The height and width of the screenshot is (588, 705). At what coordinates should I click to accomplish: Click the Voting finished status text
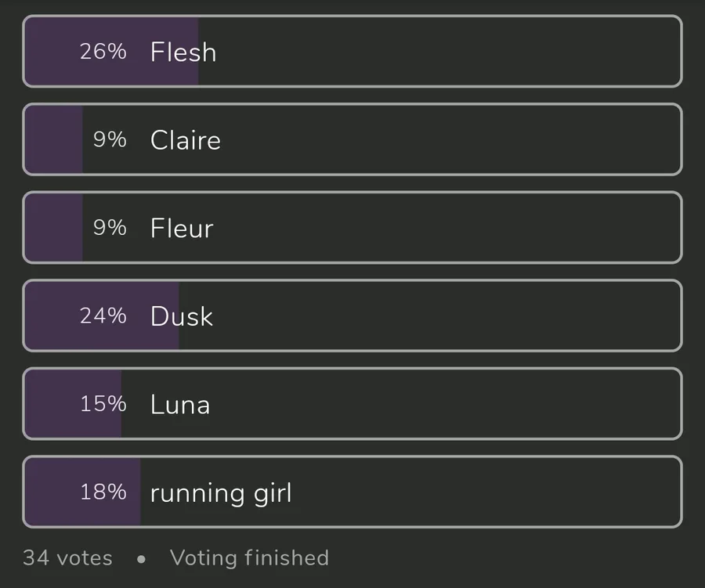(x=249, y=558)
